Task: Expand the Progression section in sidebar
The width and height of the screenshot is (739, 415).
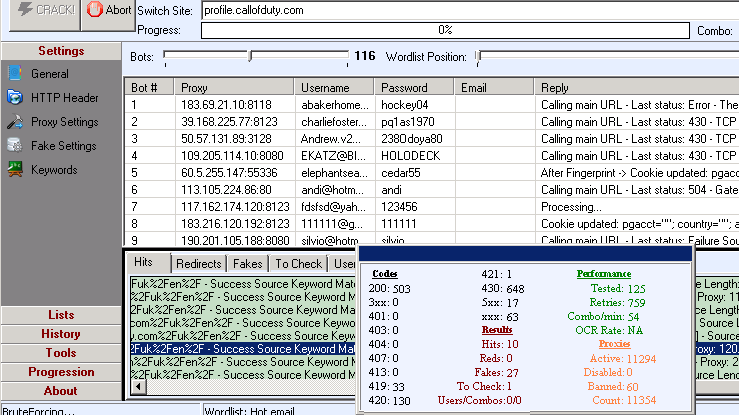Action: [x=61, y=372]
